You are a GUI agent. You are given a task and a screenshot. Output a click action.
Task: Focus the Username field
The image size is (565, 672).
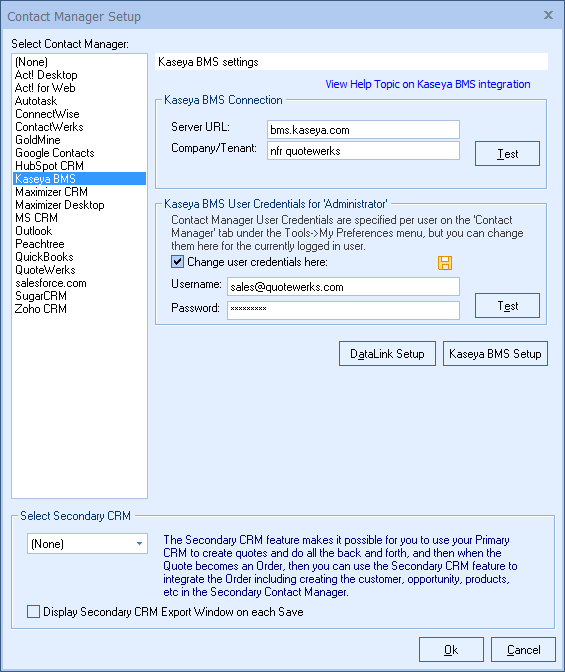click(x=343, y=287)
